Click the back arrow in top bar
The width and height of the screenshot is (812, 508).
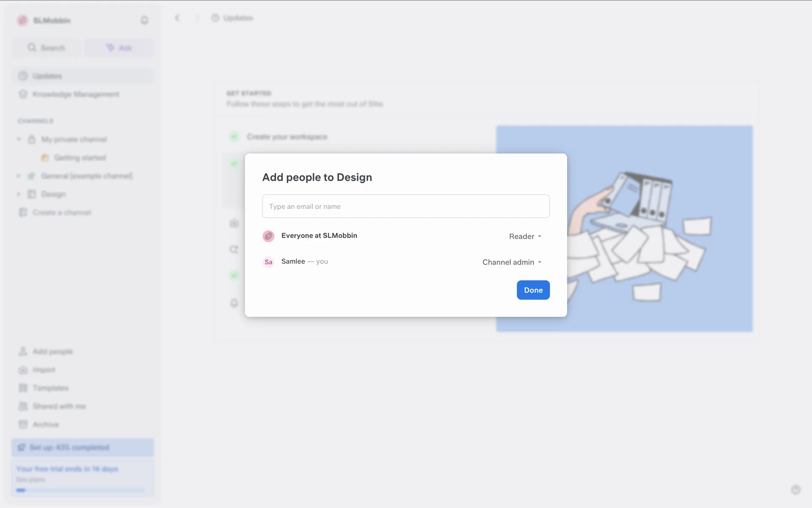(177, 18)
